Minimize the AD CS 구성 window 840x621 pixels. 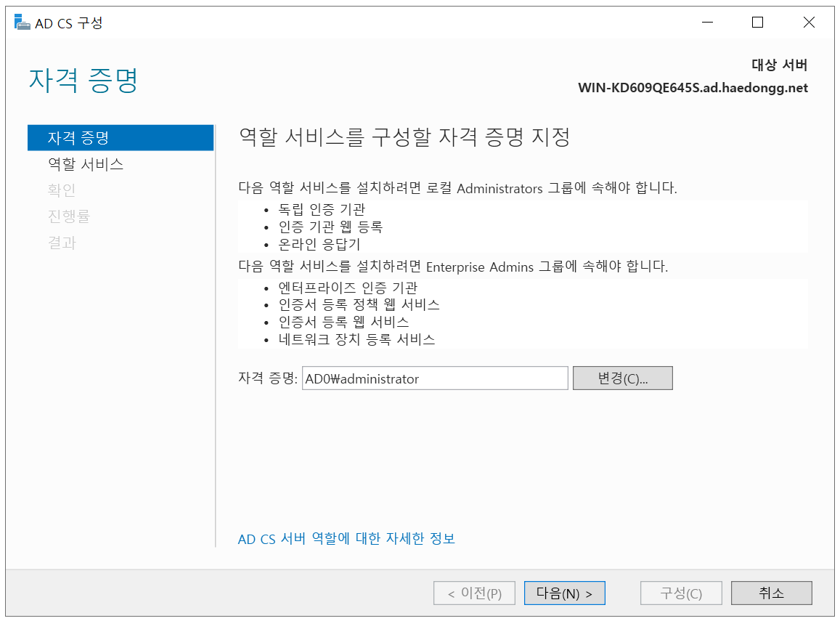pos(708,23)
